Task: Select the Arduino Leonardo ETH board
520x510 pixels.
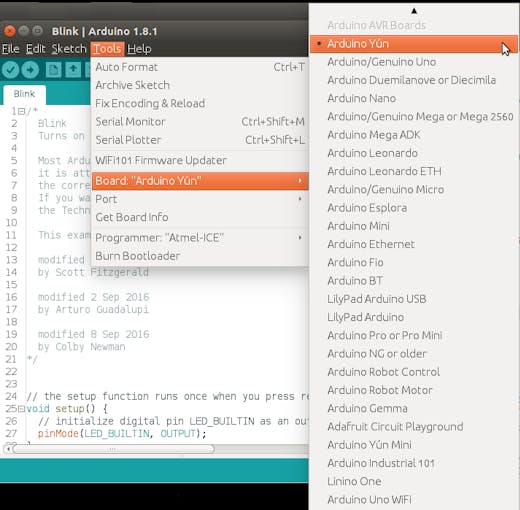Action: click(x=414, y=171)
